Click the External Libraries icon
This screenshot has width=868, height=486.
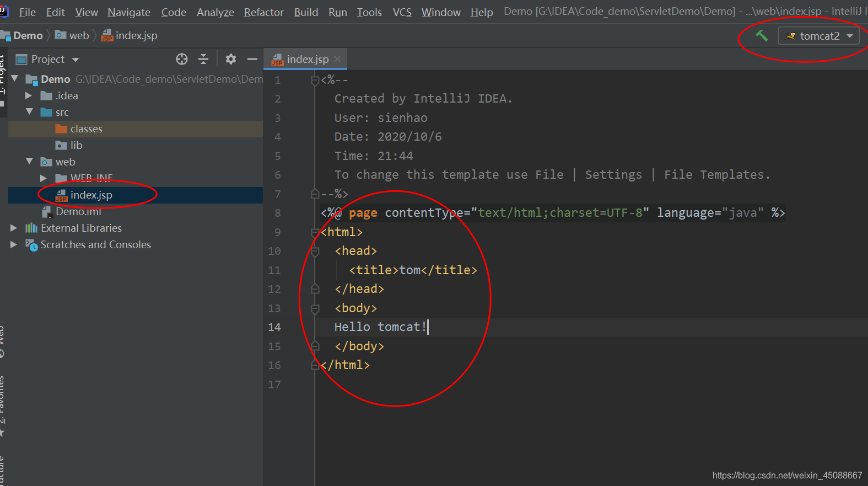[x=31, y=228]
